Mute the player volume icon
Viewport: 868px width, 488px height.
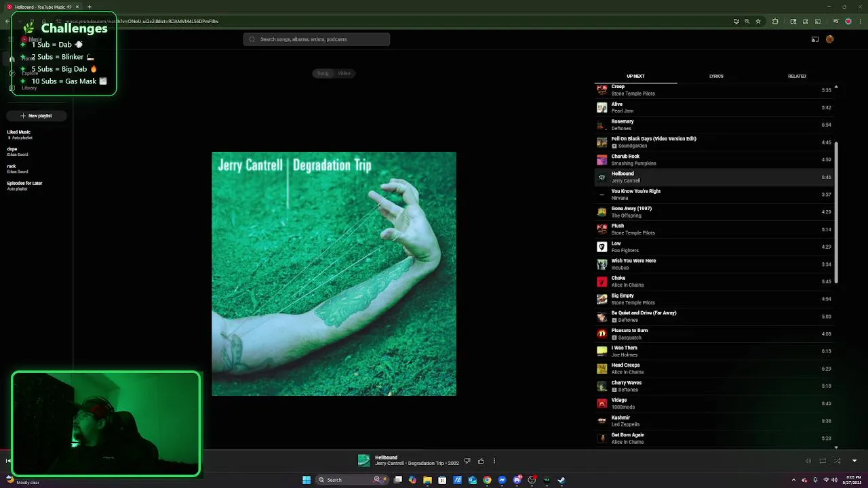pos(808,461)
